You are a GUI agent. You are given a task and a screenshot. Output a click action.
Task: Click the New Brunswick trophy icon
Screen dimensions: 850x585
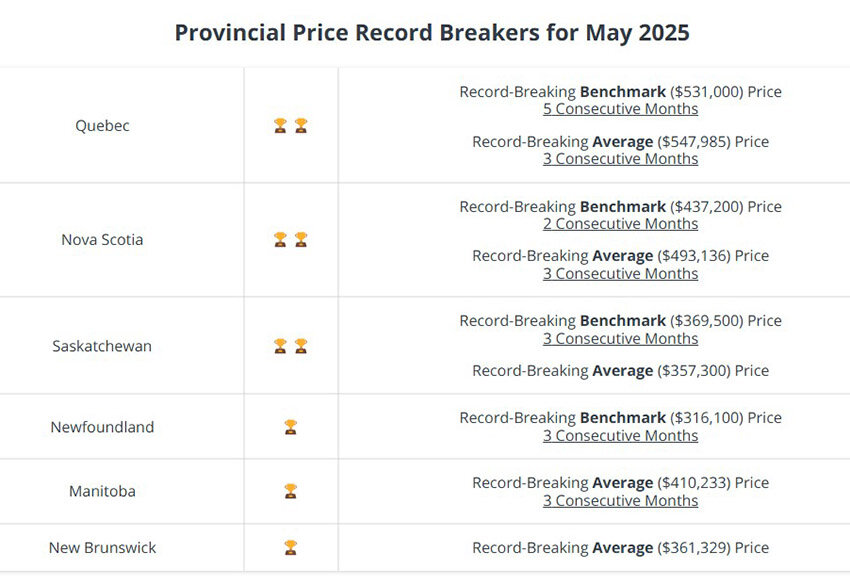point(291,548)
